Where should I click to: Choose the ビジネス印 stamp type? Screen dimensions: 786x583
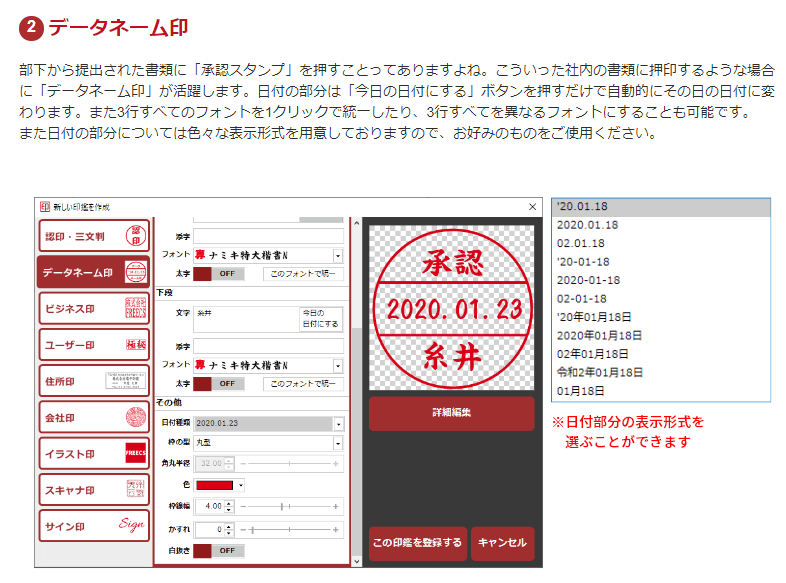[x=93, y=308]
